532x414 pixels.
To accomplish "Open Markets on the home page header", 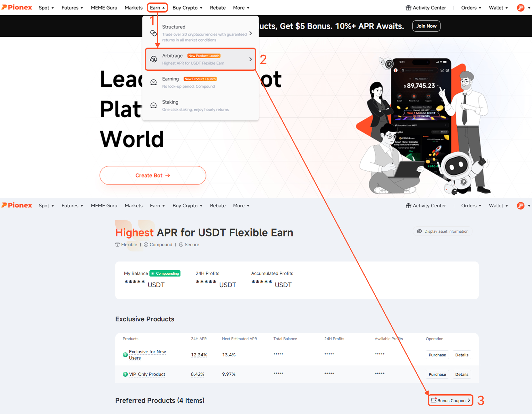I will 133,8.
